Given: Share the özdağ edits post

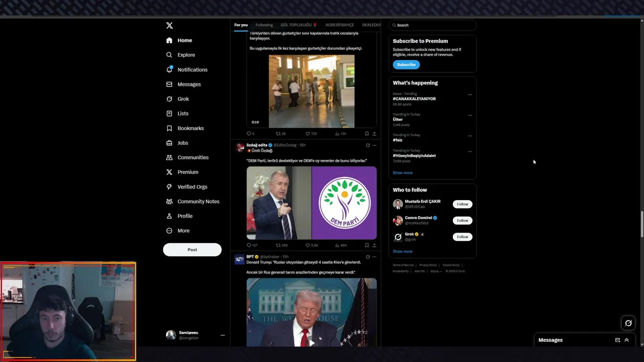Looking at the screenshot, I should [x=374, y=245].
